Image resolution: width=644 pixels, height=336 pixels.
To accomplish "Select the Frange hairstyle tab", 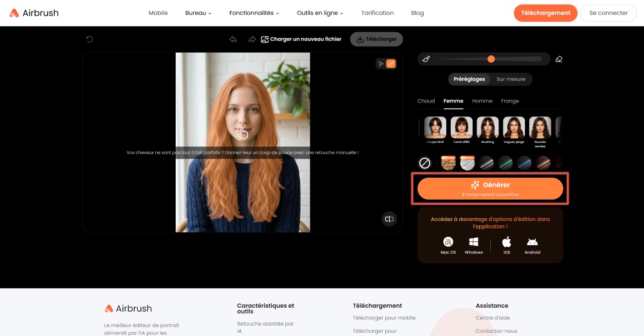I will click(509, 101).
